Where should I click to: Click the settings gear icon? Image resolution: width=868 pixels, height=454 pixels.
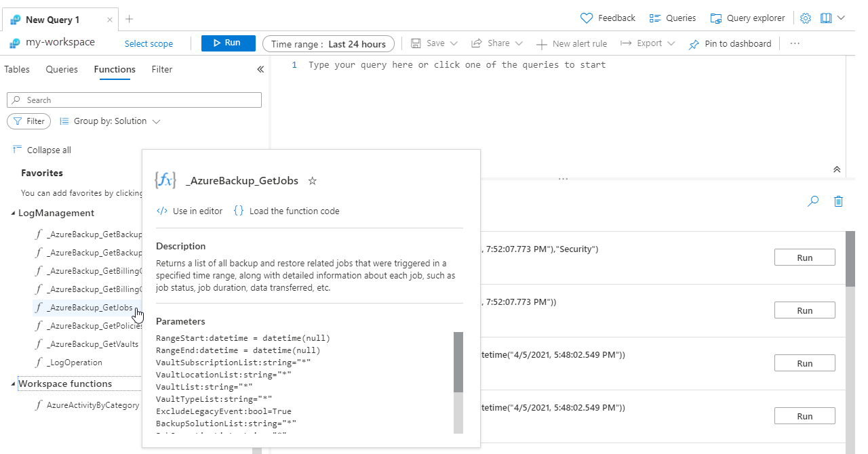(x=806, y=18)
